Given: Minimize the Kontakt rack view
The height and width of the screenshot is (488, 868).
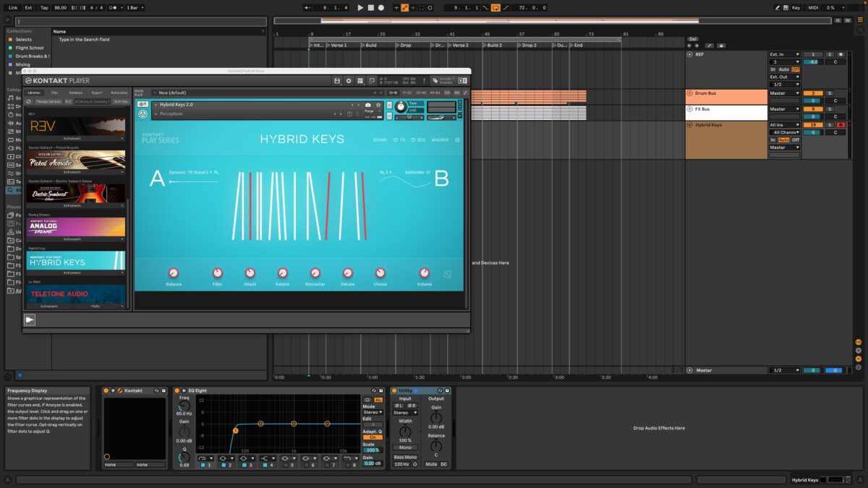Looking at the screenshot, I should pos(372,81).
